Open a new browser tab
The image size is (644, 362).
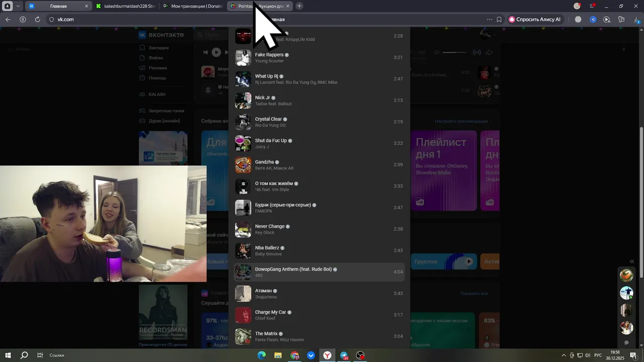[x=299, y=6]
